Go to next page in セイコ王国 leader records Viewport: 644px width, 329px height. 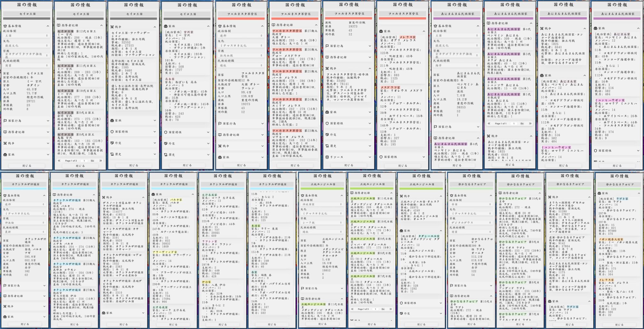point(100,161)
